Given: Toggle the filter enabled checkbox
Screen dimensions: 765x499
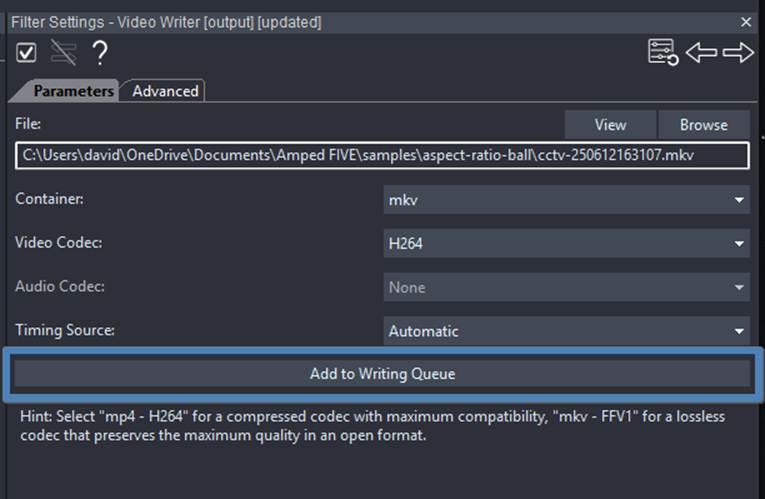Looking at the screenshot, I should [x=26, y=53].
